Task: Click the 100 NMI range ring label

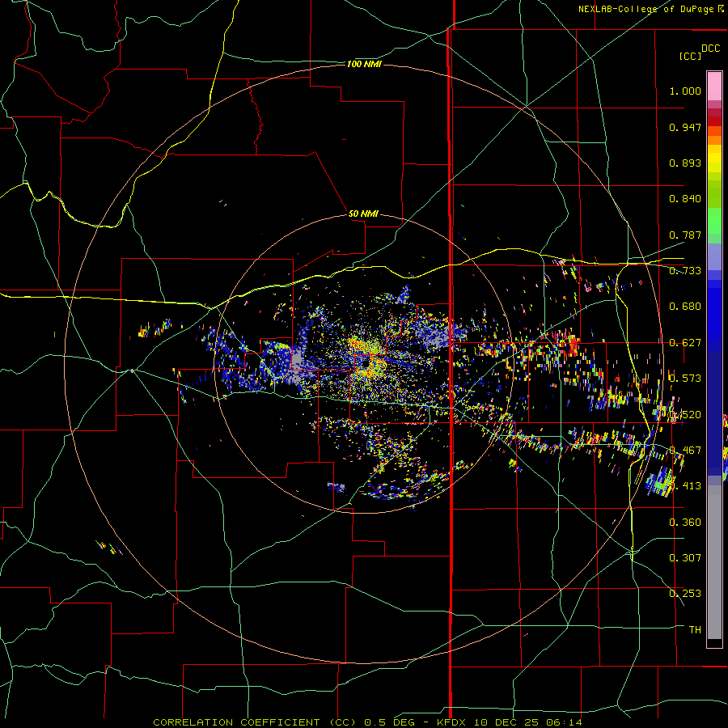Action: point(364,64)
